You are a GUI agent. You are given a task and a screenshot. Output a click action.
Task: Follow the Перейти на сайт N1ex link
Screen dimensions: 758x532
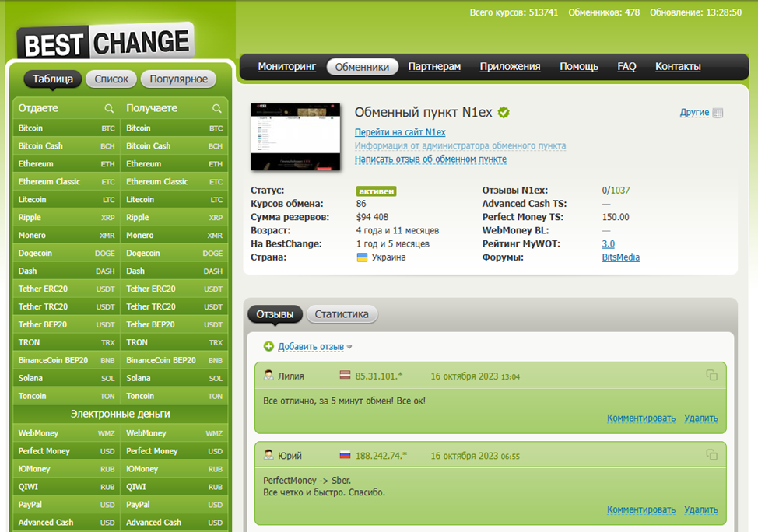click(400, 132)
